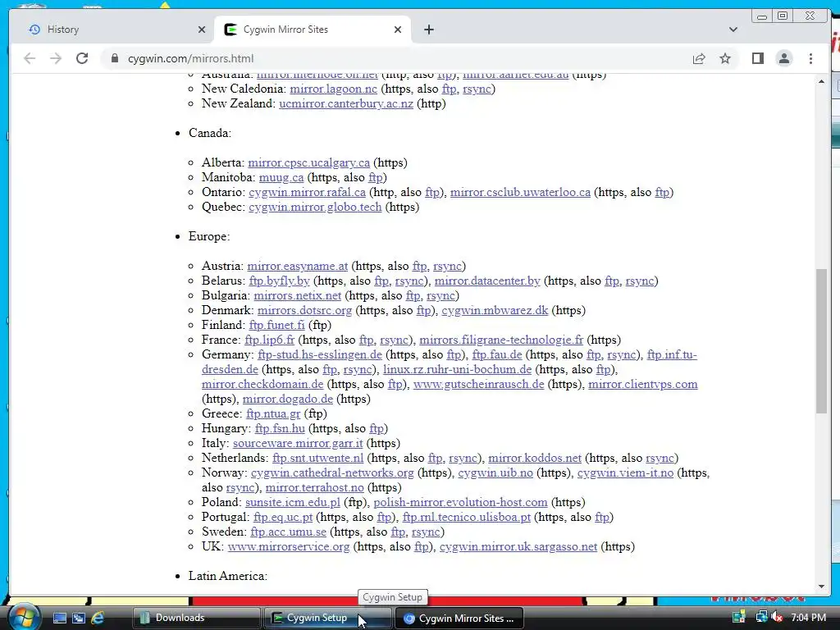Open ftp.lip6.fr France link
The image size is (840, 630).
click(269, 340)
